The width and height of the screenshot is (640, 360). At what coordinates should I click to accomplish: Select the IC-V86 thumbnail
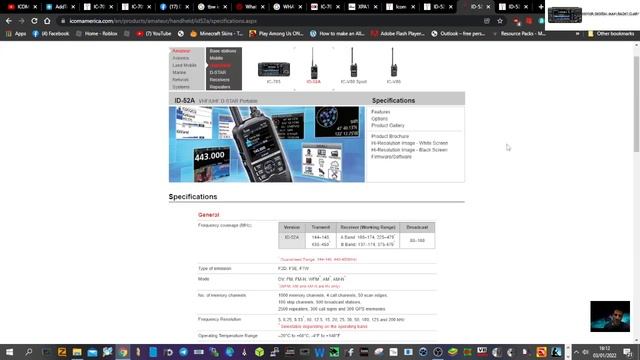click(x=393, y=62)
